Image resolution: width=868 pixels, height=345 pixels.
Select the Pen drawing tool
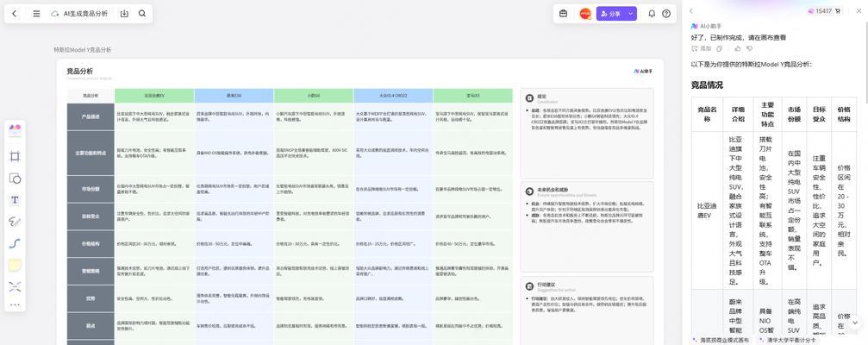(x=15, y=222)
